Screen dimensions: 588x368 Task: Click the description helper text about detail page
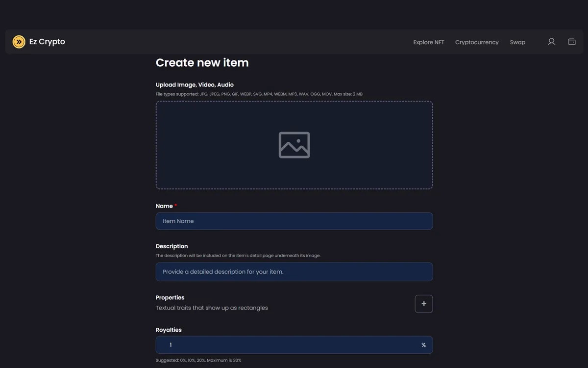pos(238,256)
